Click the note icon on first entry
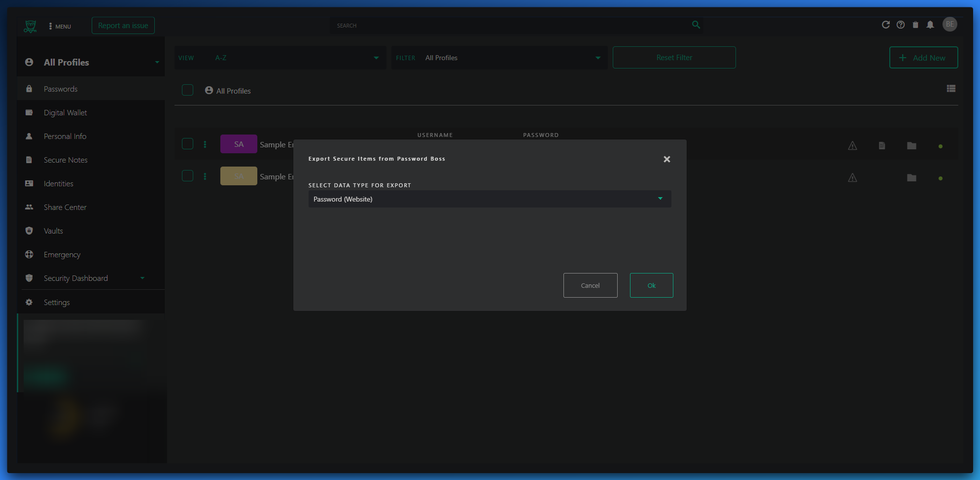The image size is (980, 480). [882, 146]
